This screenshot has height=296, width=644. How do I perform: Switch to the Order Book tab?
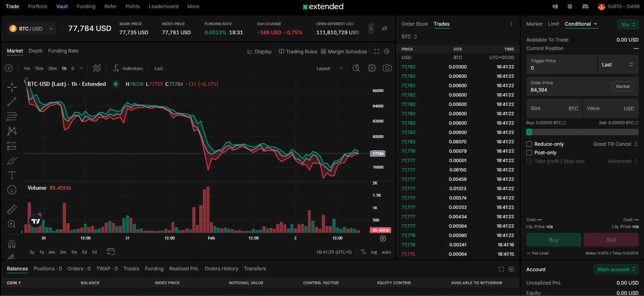(414, 24)
